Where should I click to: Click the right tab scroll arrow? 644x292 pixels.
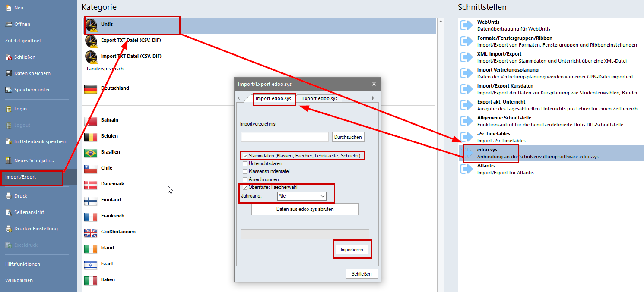(373, 98)
